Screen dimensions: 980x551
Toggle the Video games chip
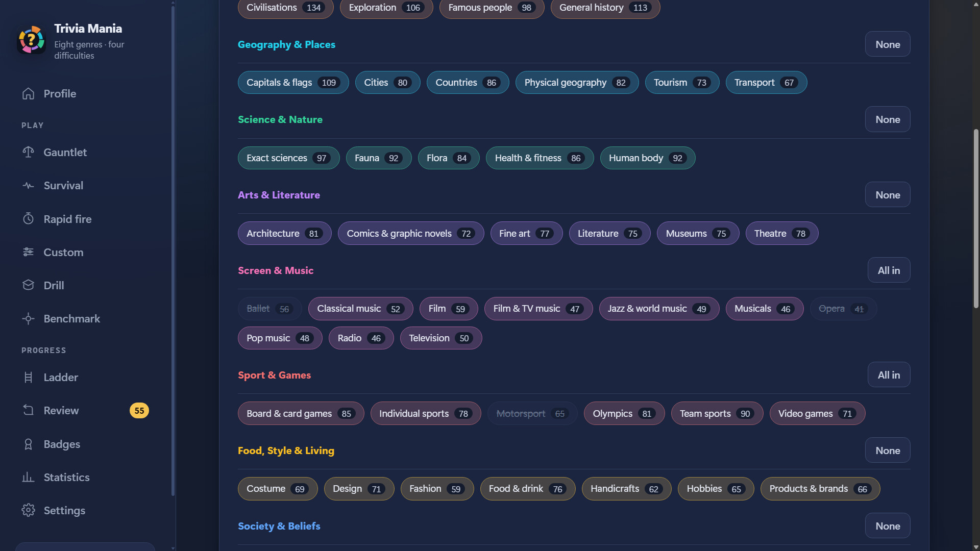click(x=817, y=414)
